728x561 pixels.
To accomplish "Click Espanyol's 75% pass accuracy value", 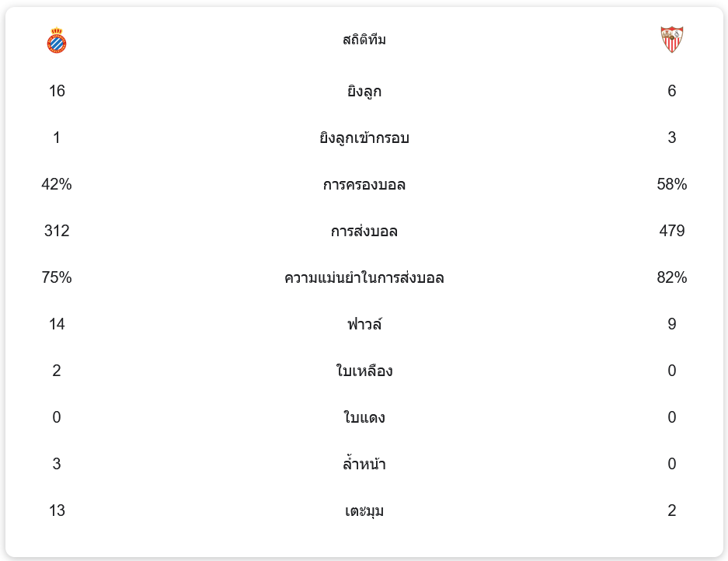I will [x=57, y=277].
